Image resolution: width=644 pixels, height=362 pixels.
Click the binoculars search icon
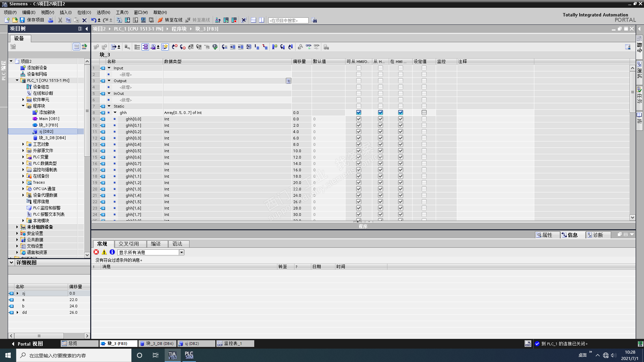314,20
